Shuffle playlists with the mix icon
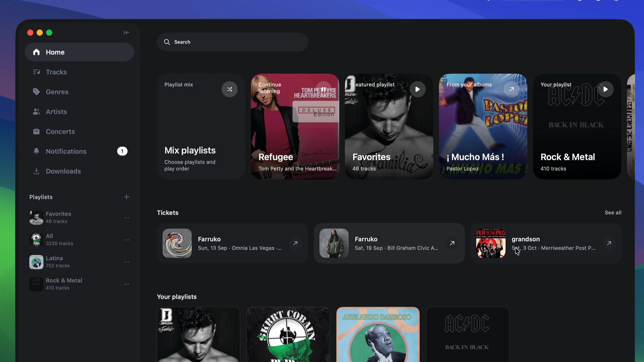This screenshot has width=644, height=362. [229, 89]
